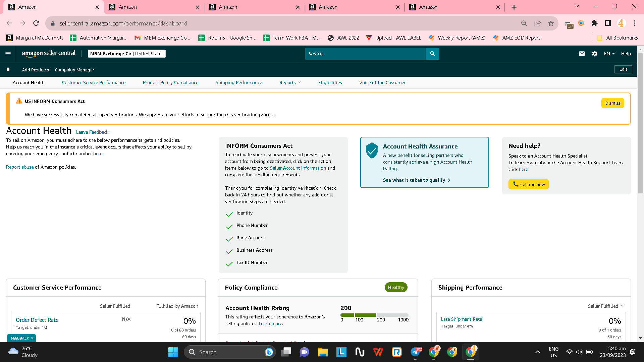Click the share page icon in address bar
644x362 pixels.
tap(537, 23)
